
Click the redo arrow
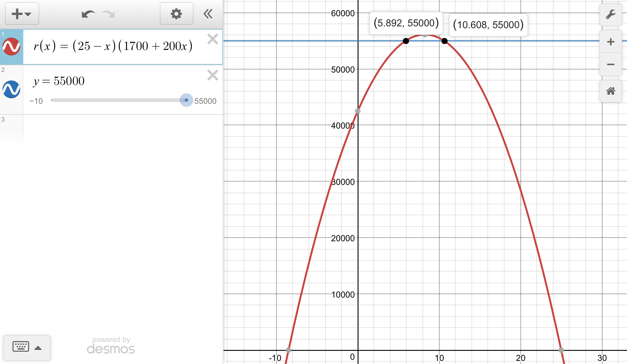108,14
